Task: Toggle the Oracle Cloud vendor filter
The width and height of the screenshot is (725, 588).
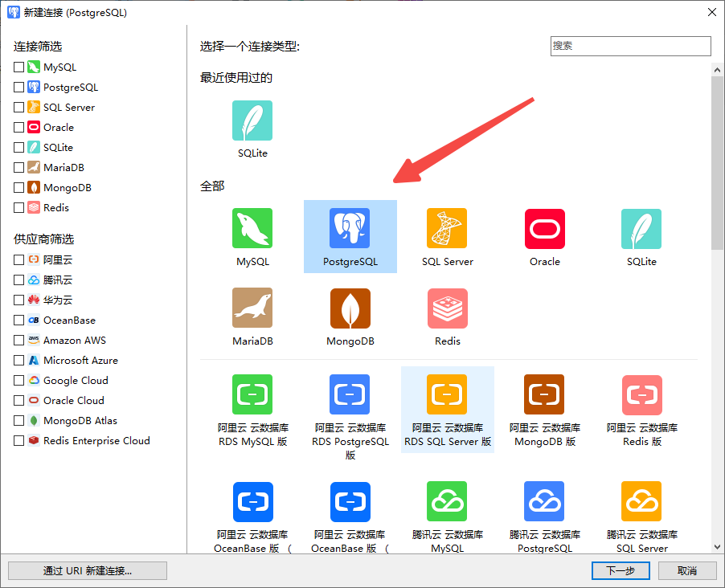Action: point(19,400)
